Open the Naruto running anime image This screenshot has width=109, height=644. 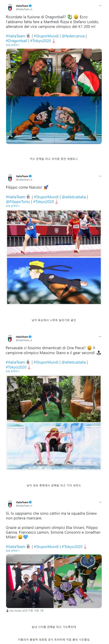click(54, 281)
